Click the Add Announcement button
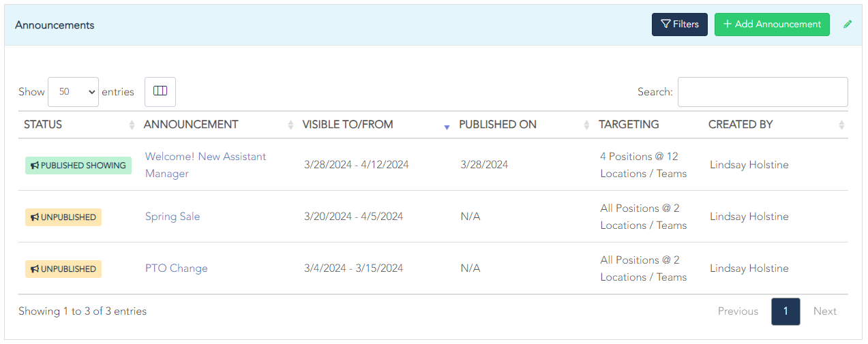This screenshot has width=868, height=344. (772, 25)
